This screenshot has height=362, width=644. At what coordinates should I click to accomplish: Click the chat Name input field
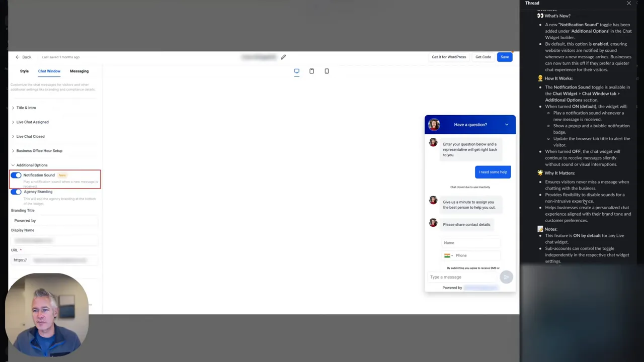pos(471,243)
